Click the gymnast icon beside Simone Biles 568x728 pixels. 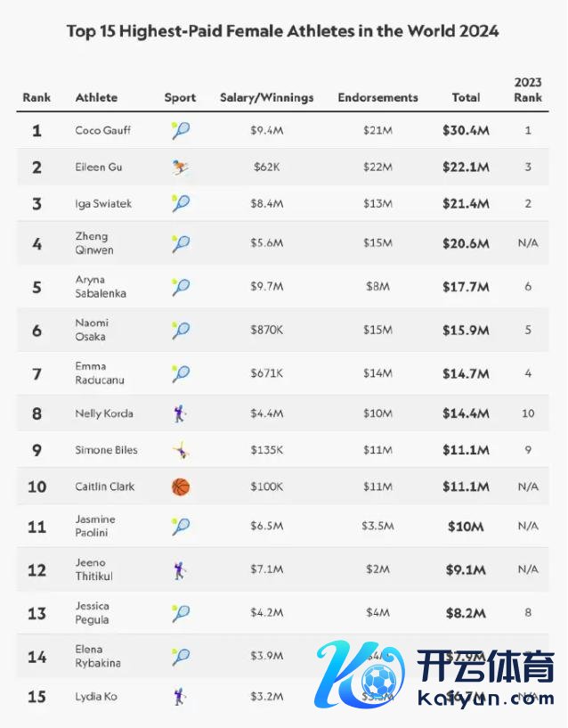coord(181,450)
